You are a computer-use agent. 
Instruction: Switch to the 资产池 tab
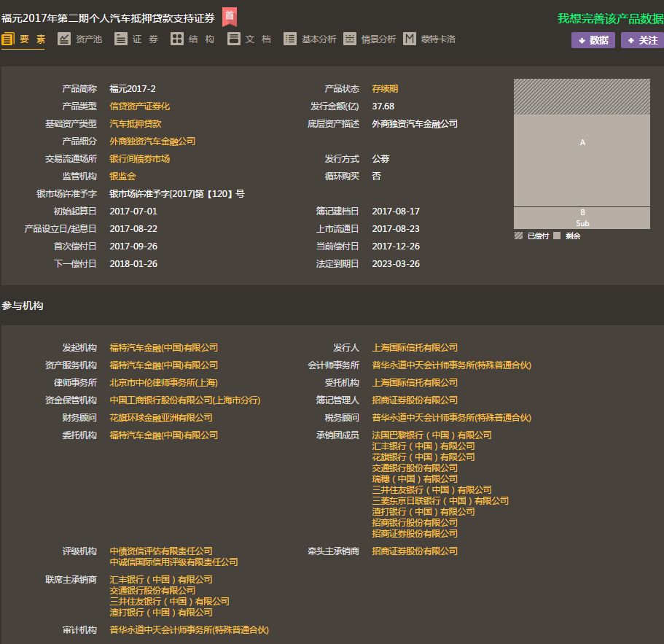[x=80, y=39]
